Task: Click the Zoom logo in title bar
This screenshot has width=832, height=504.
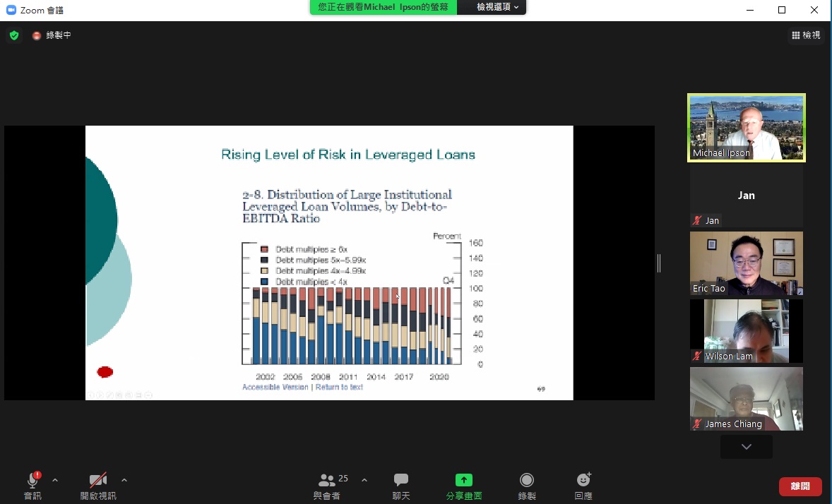Action: [11, 10]
